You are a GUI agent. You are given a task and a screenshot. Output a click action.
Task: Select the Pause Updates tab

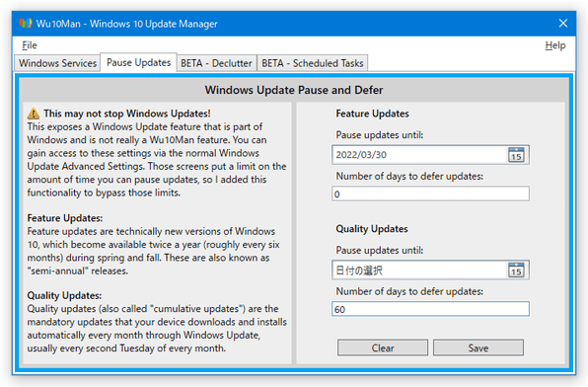(x=138, y=62)
